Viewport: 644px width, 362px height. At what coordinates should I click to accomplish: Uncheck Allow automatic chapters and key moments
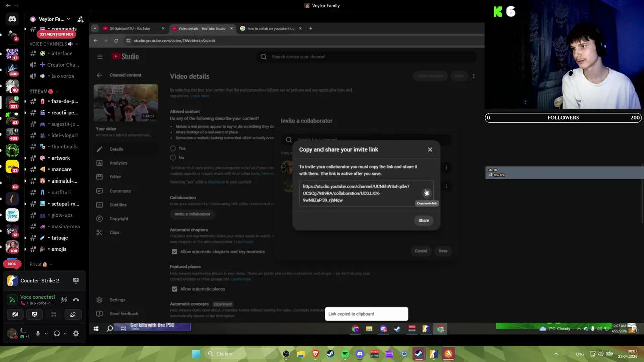point(174,251)
